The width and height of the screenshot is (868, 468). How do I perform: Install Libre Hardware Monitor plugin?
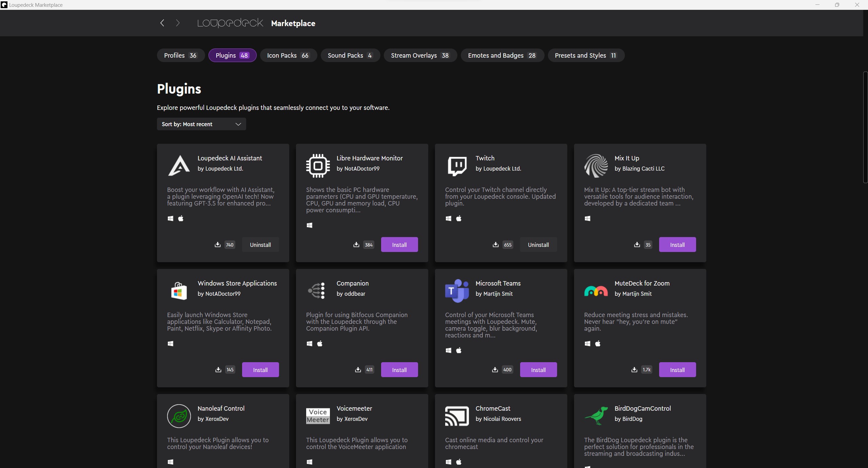(x=399, y=245)
